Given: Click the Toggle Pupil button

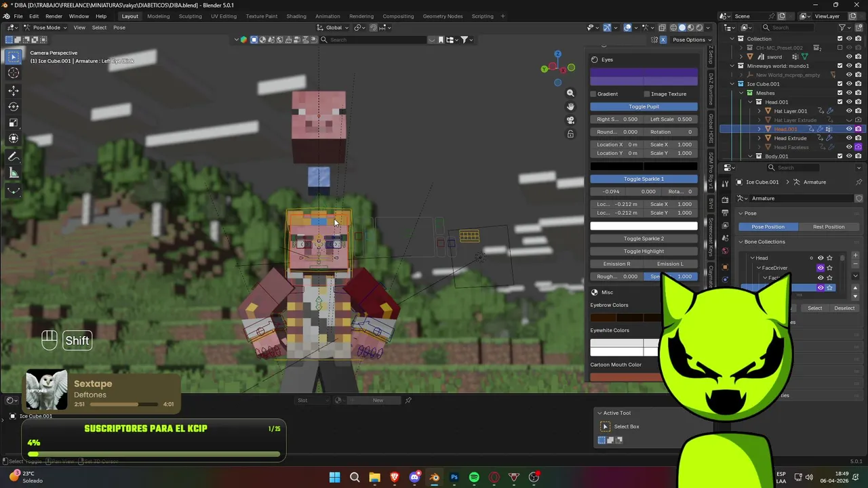Looking at the screenshot, I should (644, 106).
